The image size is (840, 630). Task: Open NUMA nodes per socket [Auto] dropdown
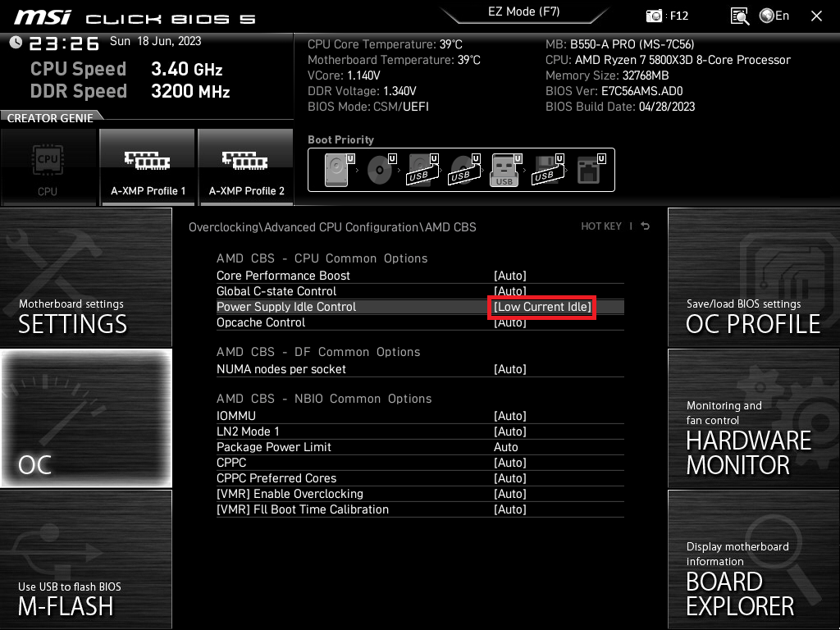510,369
